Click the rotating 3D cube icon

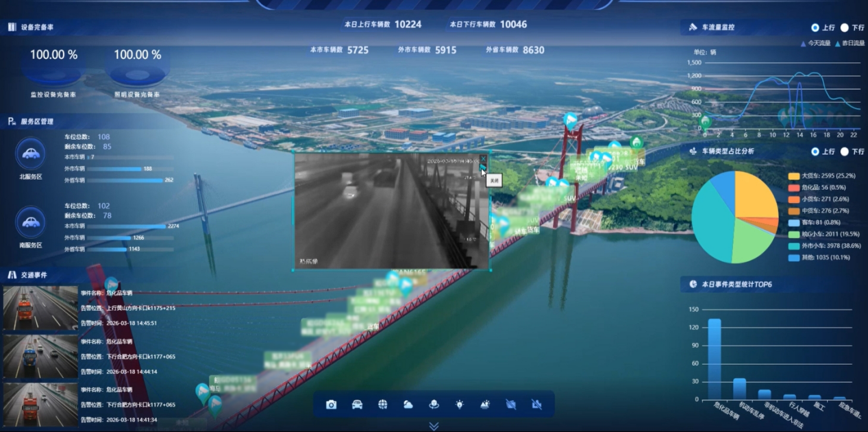tap(434, 405)
